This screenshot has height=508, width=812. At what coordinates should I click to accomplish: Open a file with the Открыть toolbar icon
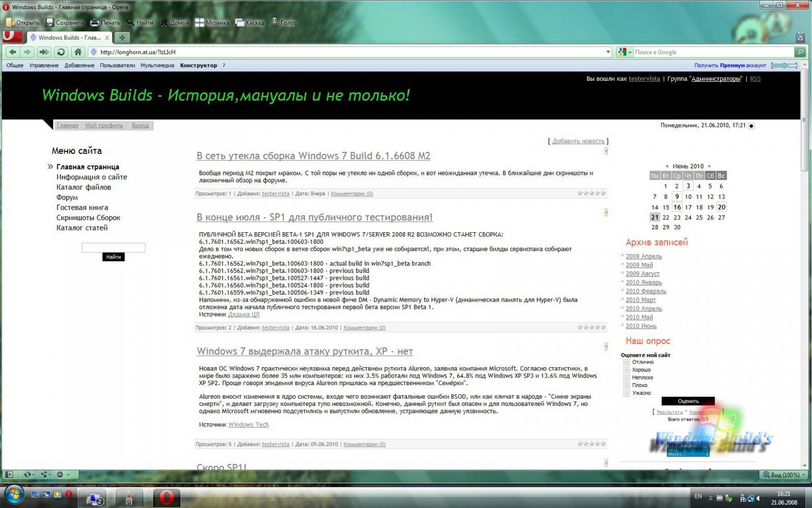tap(22, 22)
